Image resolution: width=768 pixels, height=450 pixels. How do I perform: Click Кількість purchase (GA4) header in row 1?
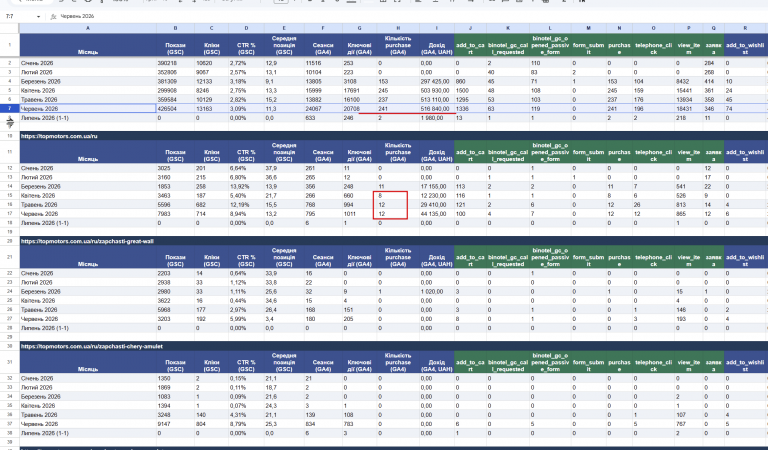coord(398,45)
